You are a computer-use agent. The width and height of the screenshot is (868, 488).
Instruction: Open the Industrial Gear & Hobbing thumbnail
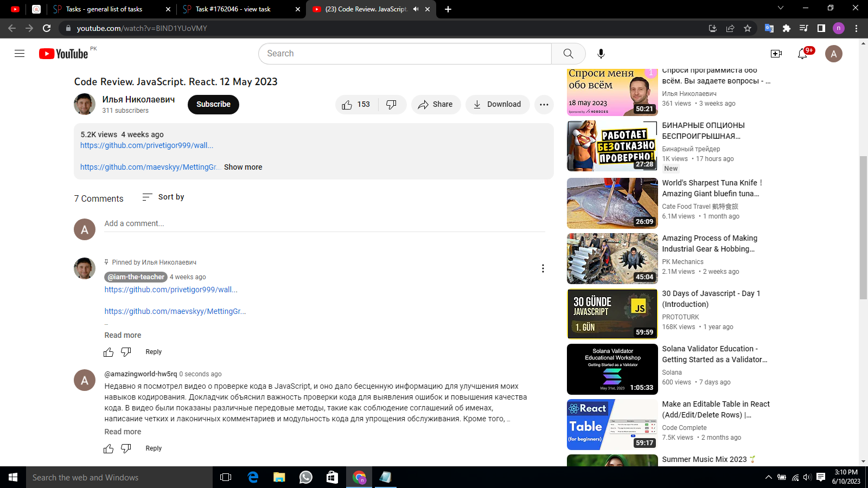point(612,259)
